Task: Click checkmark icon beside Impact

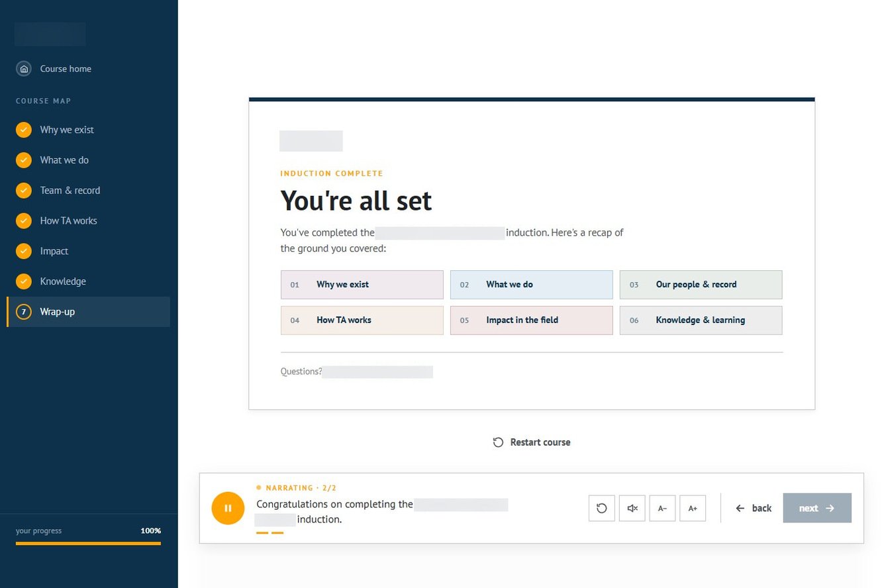Action: pyautogui.click(x=24, y=252)
